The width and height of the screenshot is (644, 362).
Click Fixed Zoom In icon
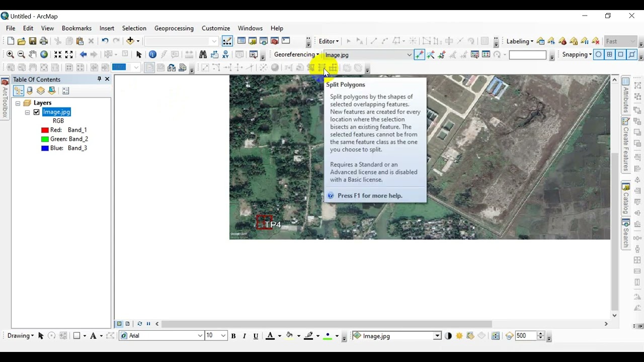[58, 54]
